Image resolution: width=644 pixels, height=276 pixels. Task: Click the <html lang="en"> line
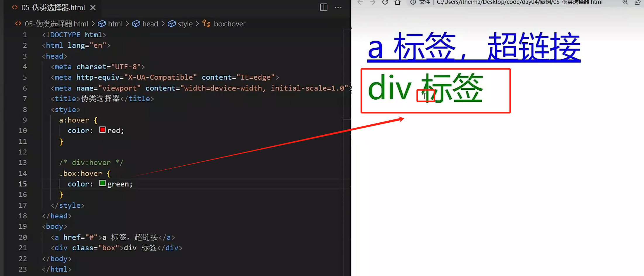[x=76, y=45]
